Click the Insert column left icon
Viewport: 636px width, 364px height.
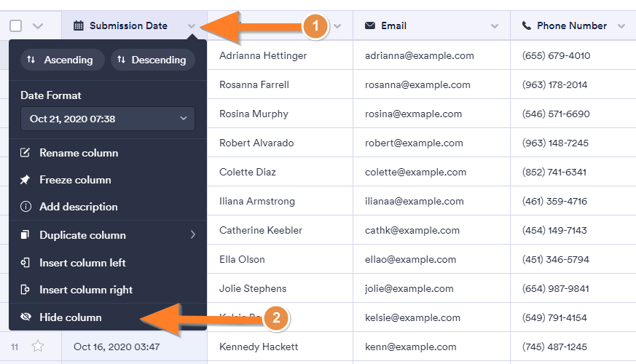pos(26,263)
